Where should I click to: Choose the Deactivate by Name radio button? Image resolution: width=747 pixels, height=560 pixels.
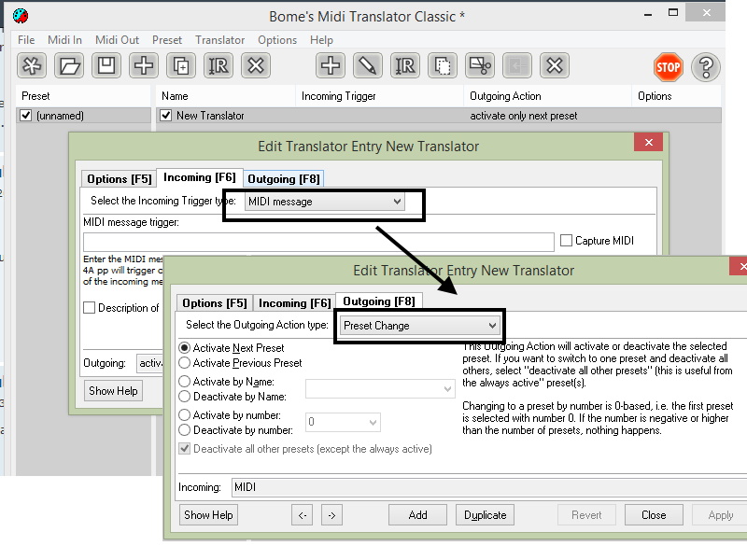(184, 396)
